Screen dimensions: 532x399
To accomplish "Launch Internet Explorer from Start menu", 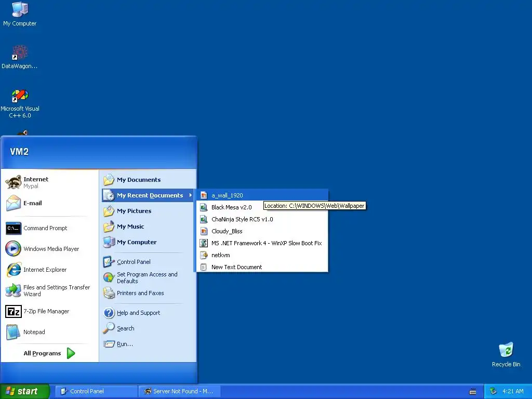I will coord(49,270).
